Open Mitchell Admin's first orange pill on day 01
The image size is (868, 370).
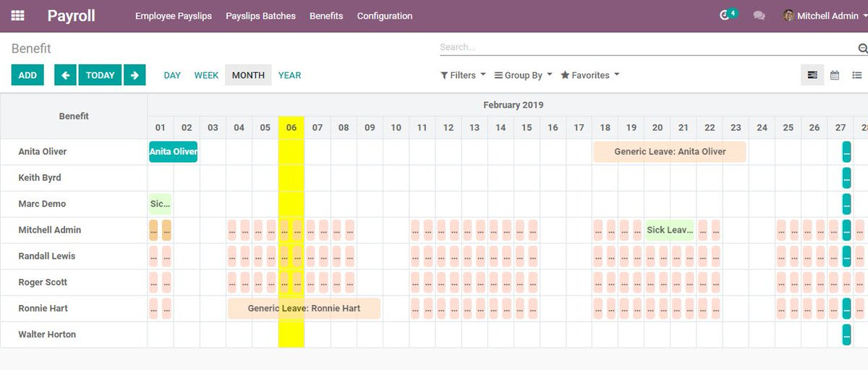tap(153, 230)
